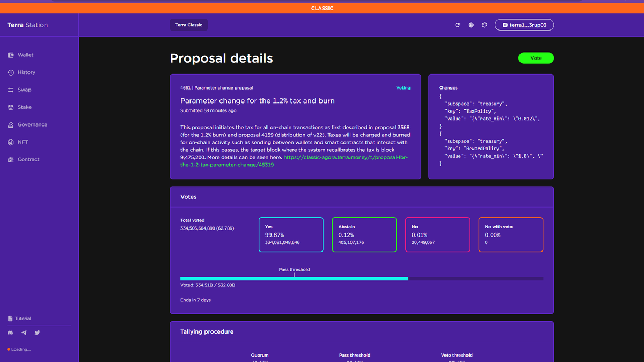Open the theme palette icon
The image size is (644, 362).
click(x=485, y=25)
